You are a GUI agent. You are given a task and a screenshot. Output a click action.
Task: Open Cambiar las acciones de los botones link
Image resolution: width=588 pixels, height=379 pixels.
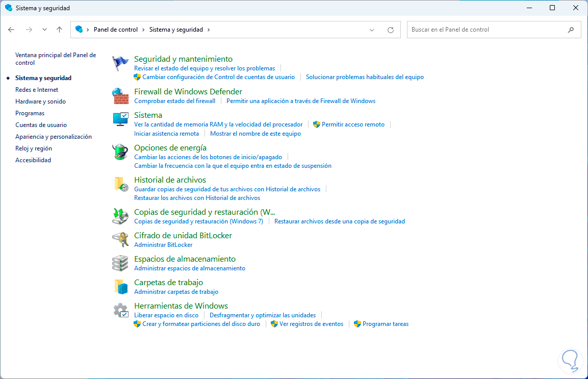208,157
